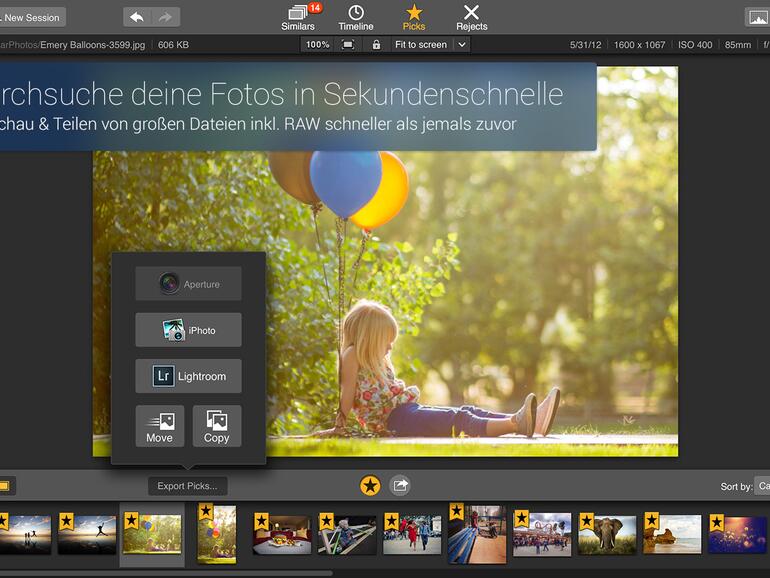Select the jumping silhouette sunset thumbnail

point(87,534)
